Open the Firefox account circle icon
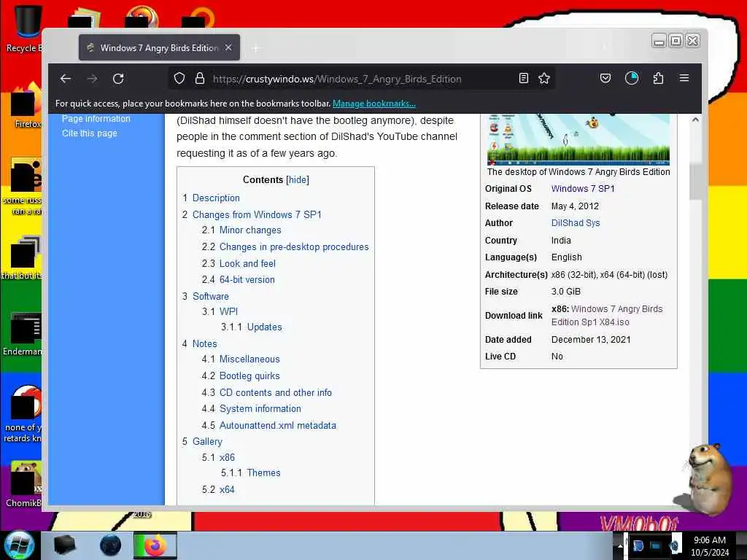This screenshot has width=747, height=560. pyautogui.click(x=632, y=78)
